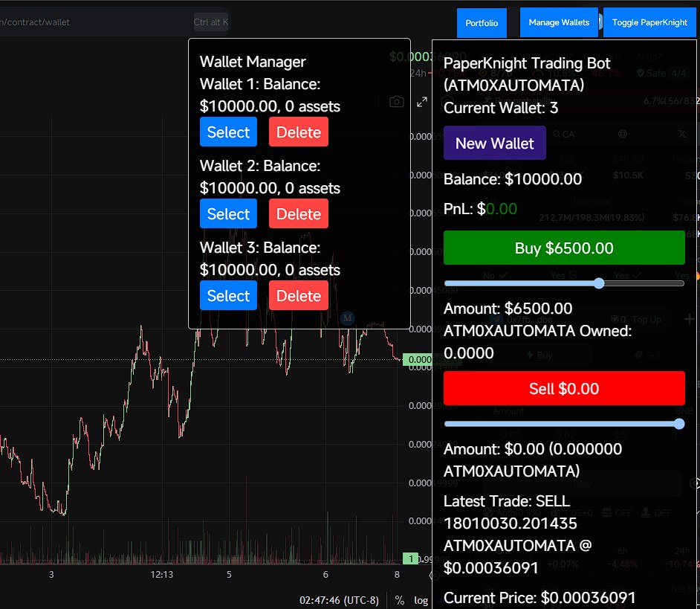Click 'Current Price: $0.00036091' text
This screenshot has width=700, height=609.
pos(539,598)
